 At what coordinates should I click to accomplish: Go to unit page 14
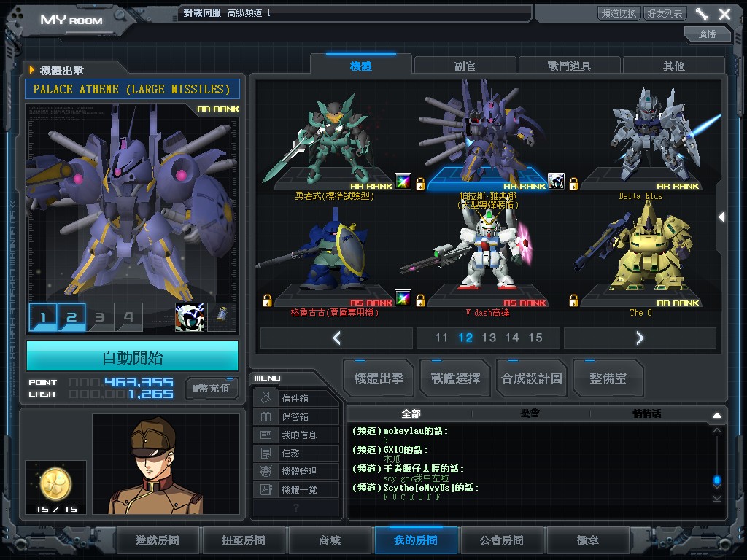[x=512, y=338]
